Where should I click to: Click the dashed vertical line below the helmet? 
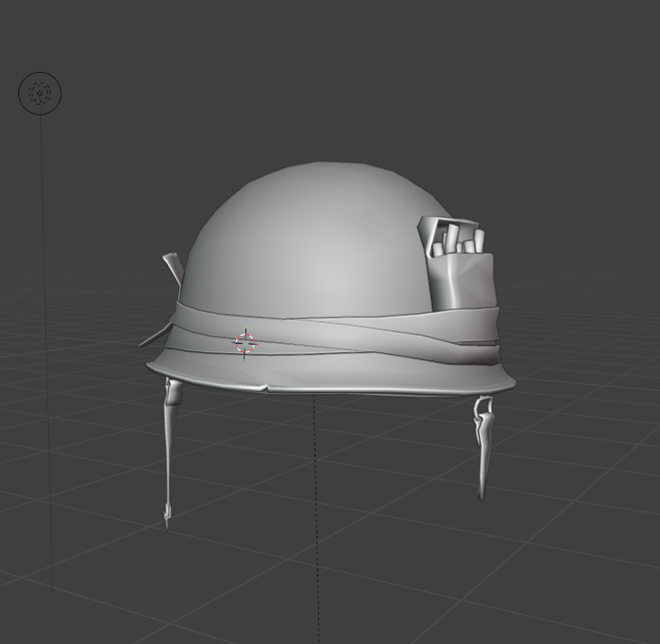coord(316,509)
